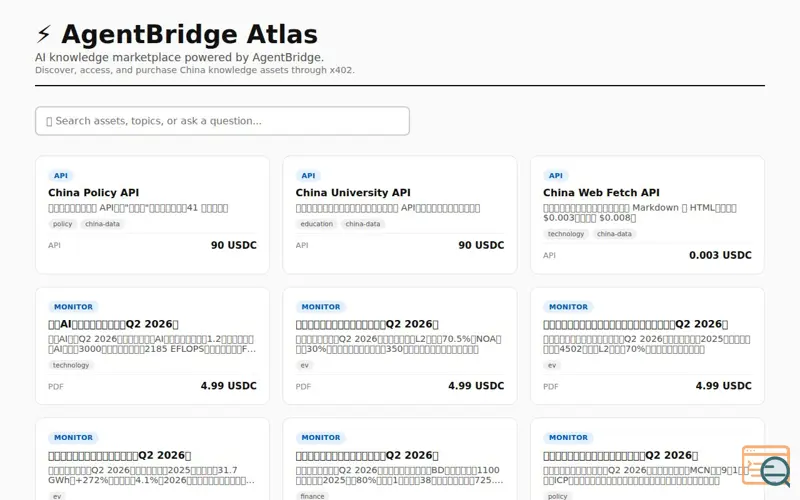
Task: Click 4.99 USDC on the 4502 description card
Action: (x=723, y=386)
